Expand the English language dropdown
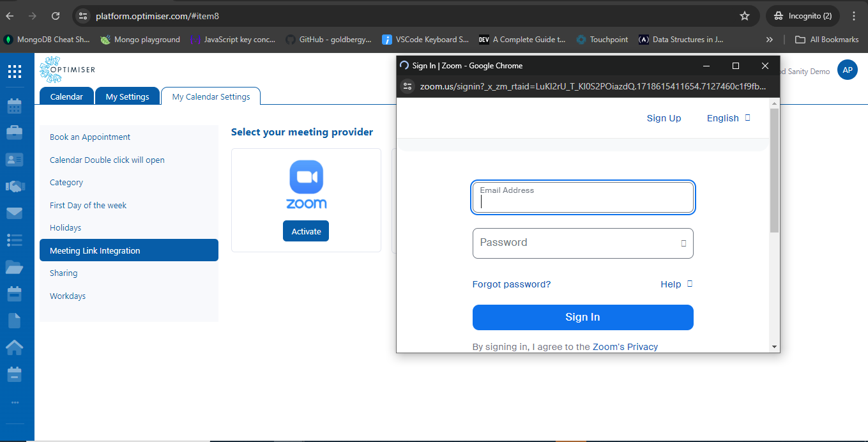 point(728,118)
